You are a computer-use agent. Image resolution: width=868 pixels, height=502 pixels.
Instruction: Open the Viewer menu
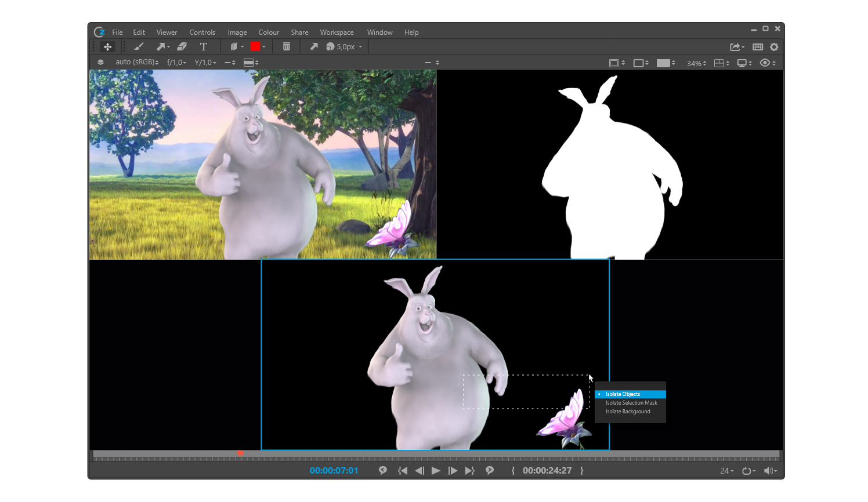tap(167, 32)
